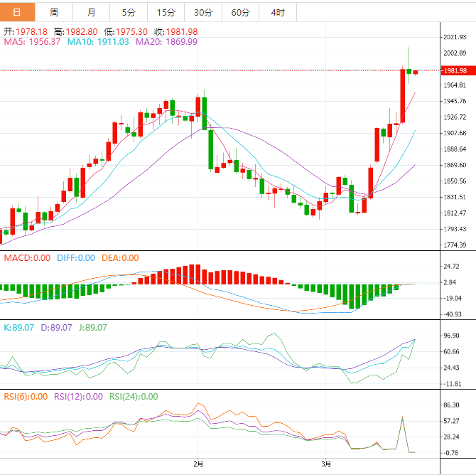Switch chart to 5分 interval
This screenshot has height=475, width=476.
point(128,12)
